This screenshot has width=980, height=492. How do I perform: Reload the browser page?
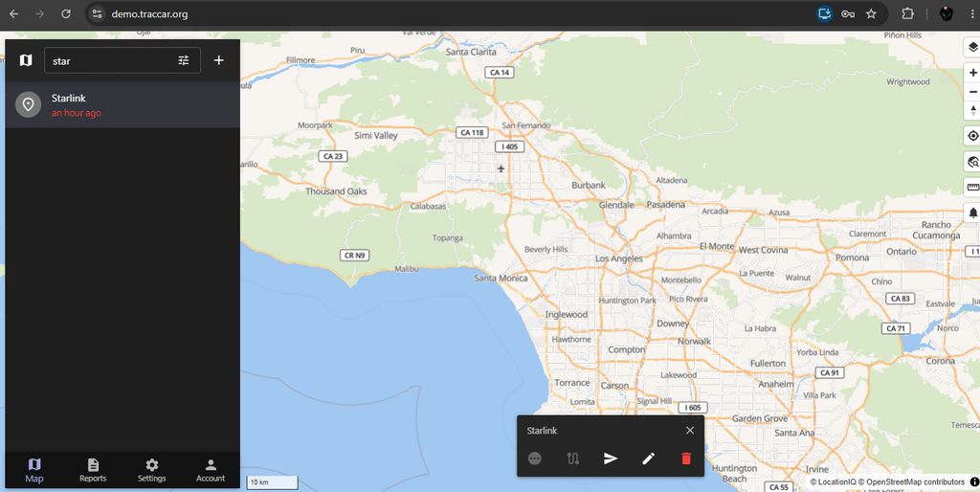[66, 13]
